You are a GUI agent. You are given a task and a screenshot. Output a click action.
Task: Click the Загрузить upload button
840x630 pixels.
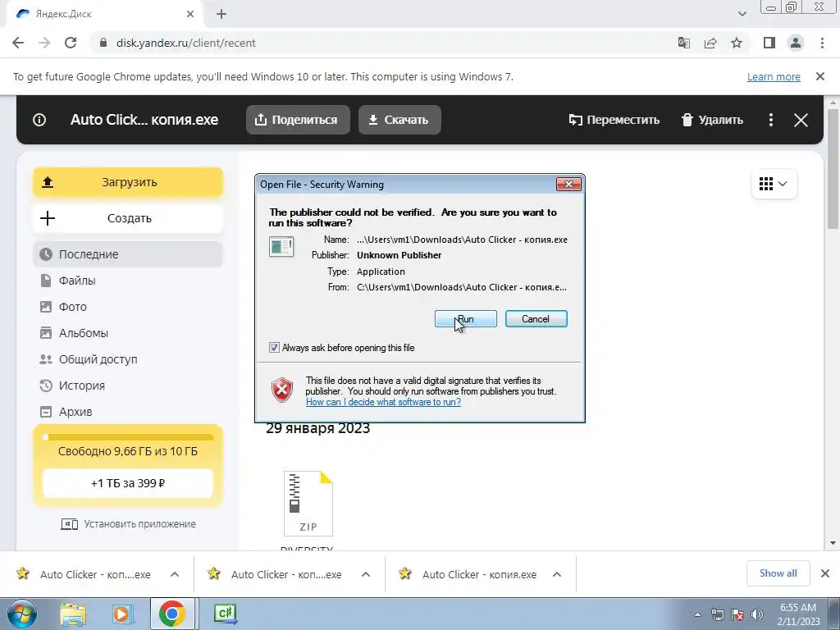point(127,182)
